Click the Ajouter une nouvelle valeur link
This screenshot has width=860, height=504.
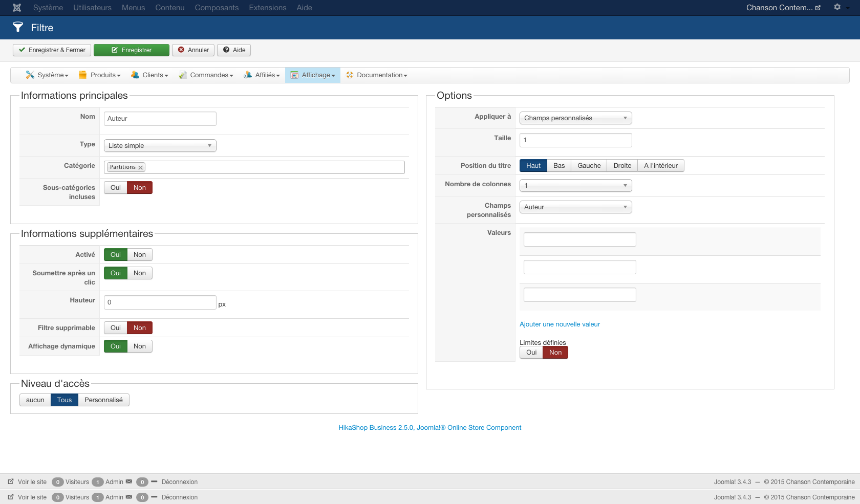(560, 324)
